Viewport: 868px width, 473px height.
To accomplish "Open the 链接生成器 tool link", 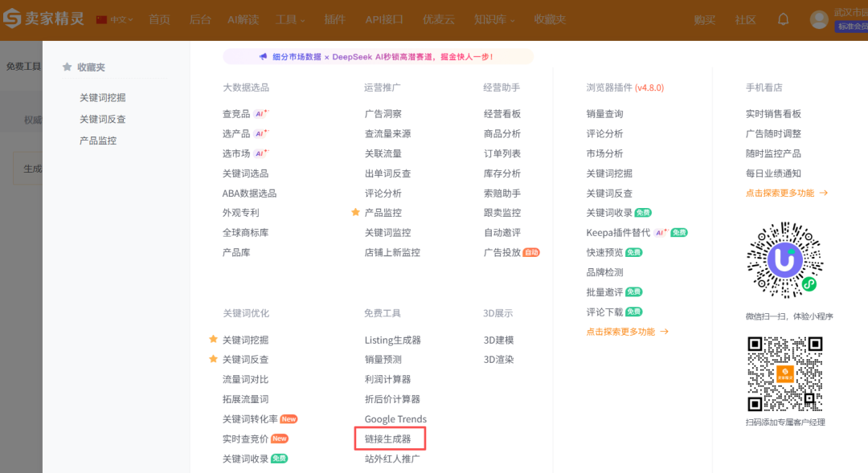I will (390, 438).
